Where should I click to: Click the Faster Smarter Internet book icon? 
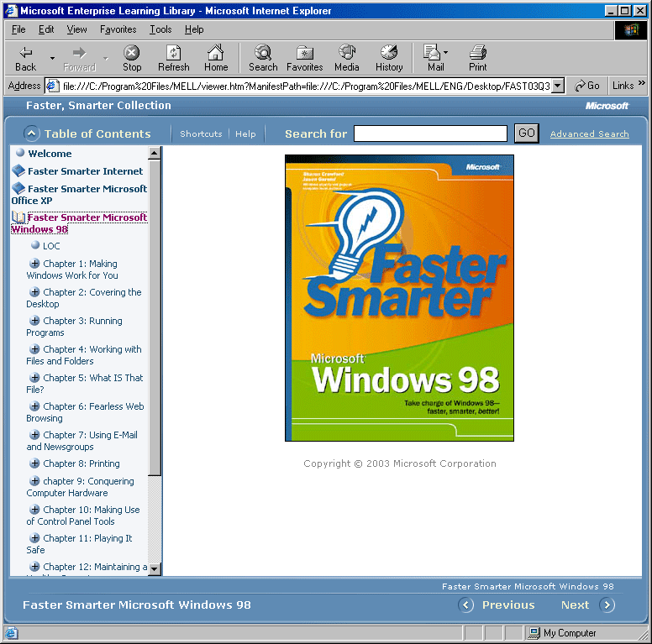pyautogui.click(x=18, y=170)
